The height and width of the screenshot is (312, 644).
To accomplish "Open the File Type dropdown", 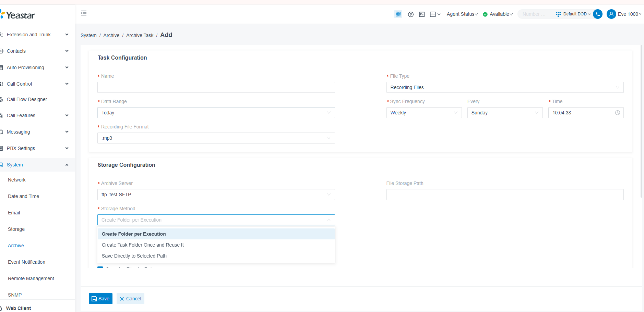I will (x=504, y=87).
